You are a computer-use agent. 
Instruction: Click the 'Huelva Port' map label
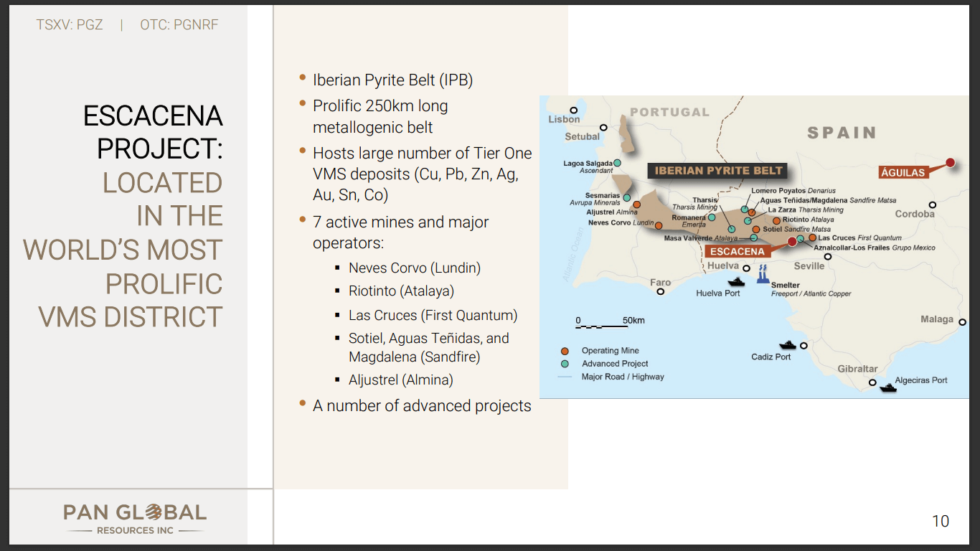(x=718, y=293)
